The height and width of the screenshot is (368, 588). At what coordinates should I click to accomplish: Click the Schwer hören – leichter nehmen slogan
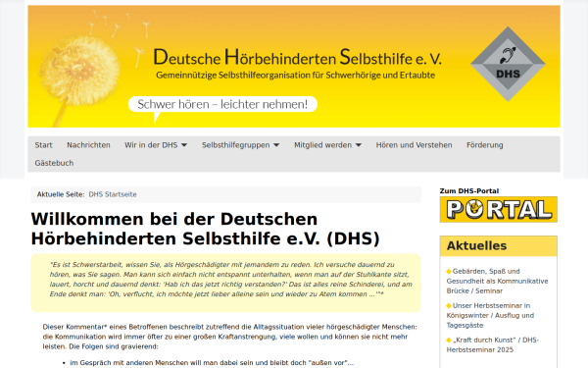click(x=222, y=104)
